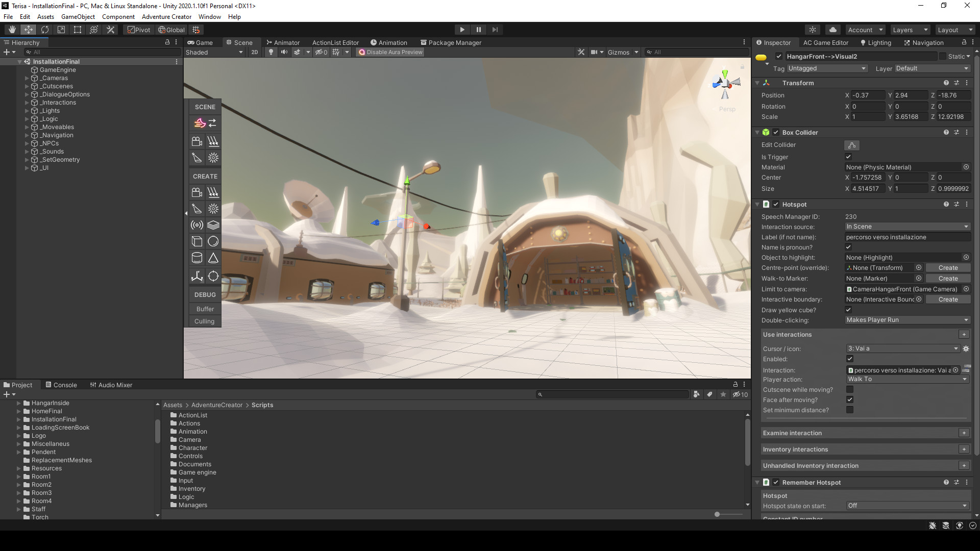
Task: Select the Scale tool in toolbar
Action: (x=61, y=30)
